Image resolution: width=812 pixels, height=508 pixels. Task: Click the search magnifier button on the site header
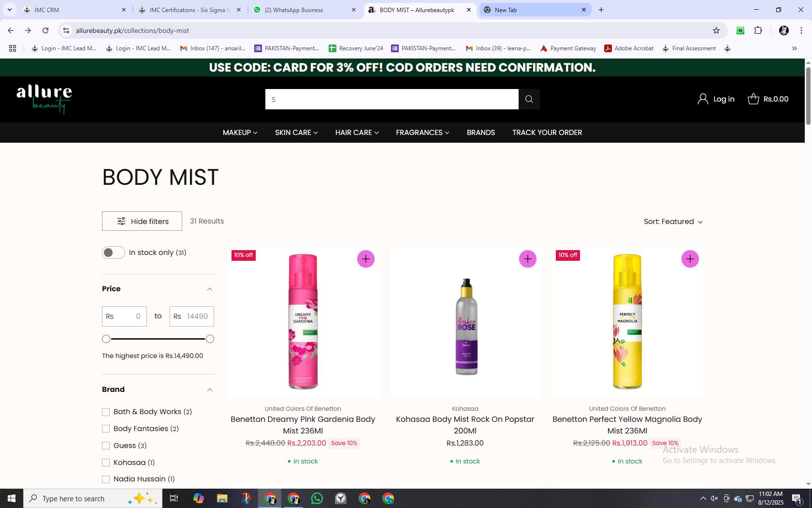pos(529,99)
